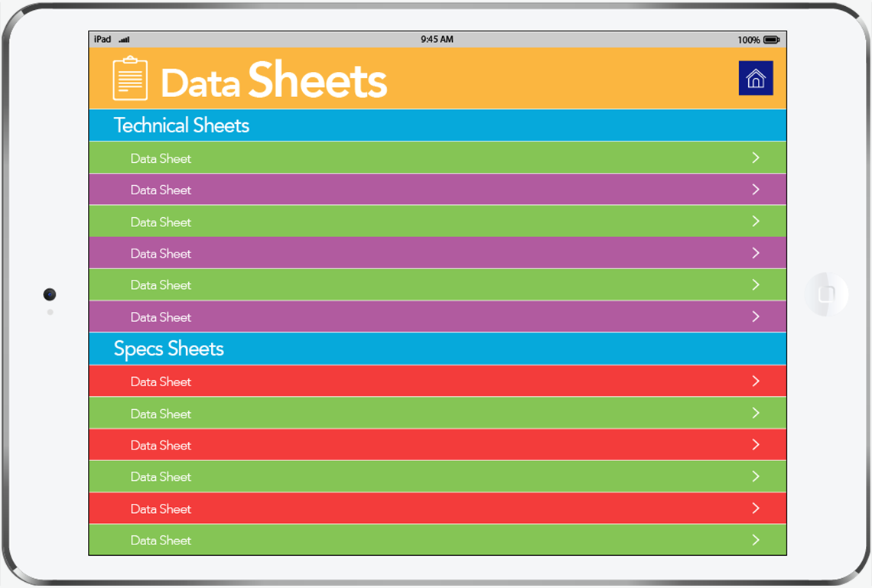872x588 pixels.
Task: Click the "Data Sheet" label in the third Specs Sheets row
Action: tap(161, 445)
